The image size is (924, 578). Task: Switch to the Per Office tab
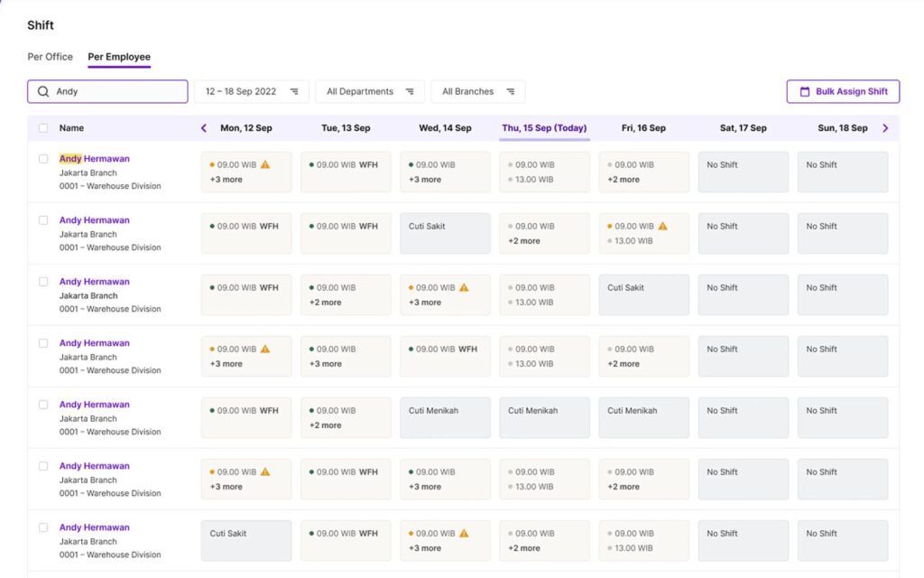[51, 57]
